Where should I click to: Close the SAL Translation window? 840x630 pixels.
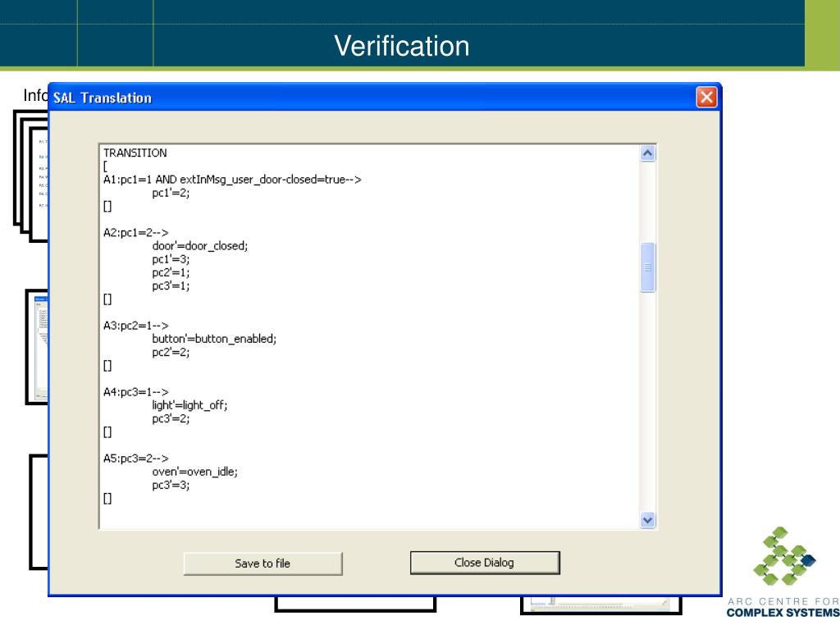point(706,97)
